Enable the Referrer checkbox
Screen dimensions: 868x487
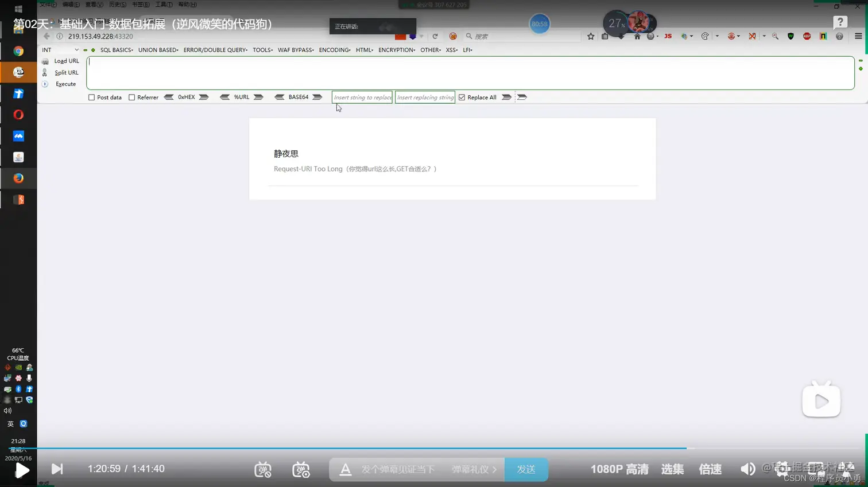point(131,98)
